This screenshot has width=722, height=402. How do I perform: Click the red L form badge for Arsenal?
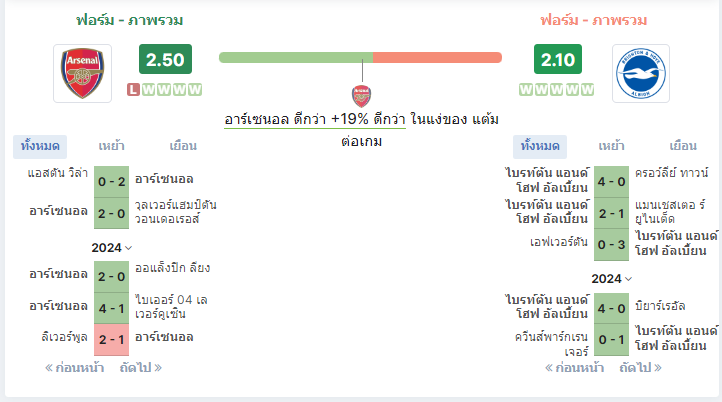pos(134,89)
